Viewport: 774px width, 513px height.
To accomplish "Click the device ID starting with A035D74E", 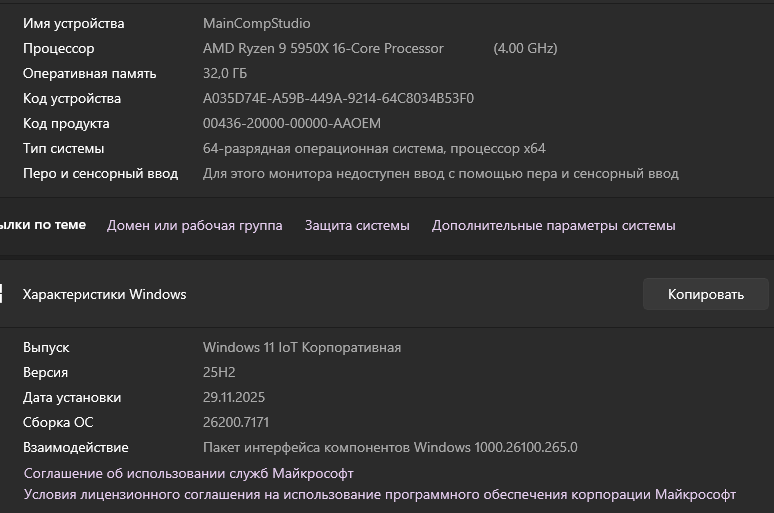I will 338,98.
